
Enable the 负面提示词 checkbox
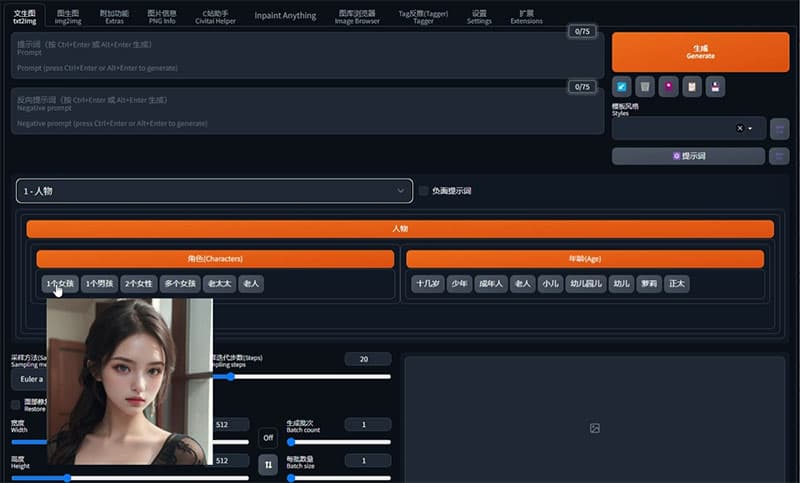(424, 190)
